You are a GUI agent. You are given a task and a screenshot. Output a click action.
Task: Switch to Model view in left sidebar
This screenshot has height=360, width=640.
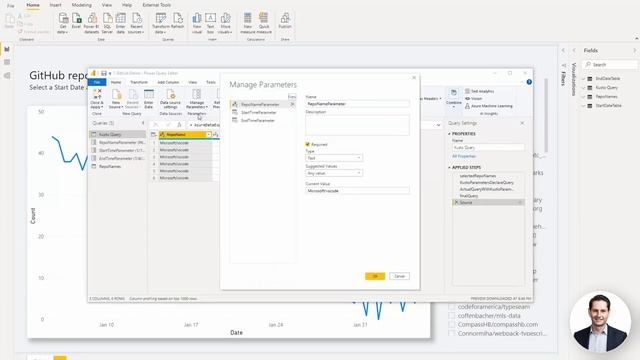click(7, 76)
